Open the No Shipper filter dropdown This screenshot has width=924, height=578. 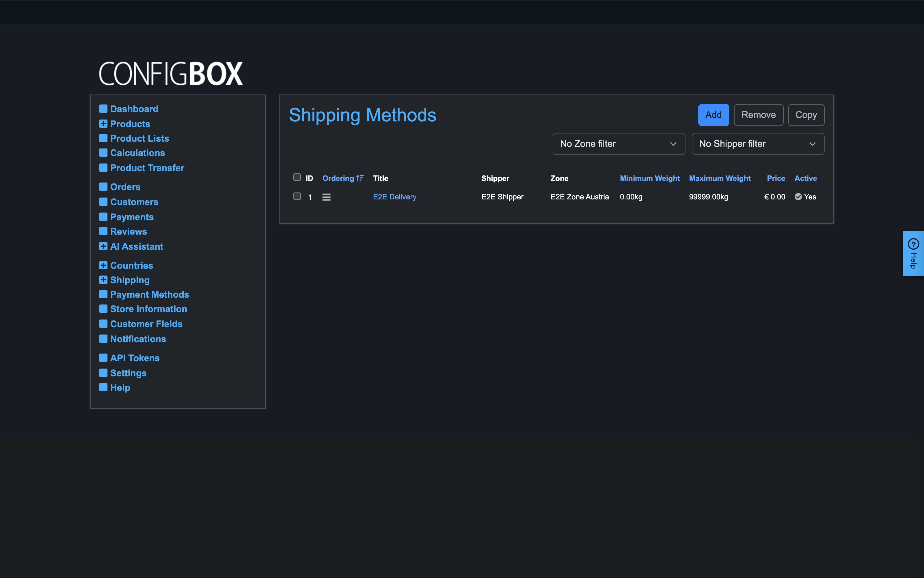(x=758, y=144)
